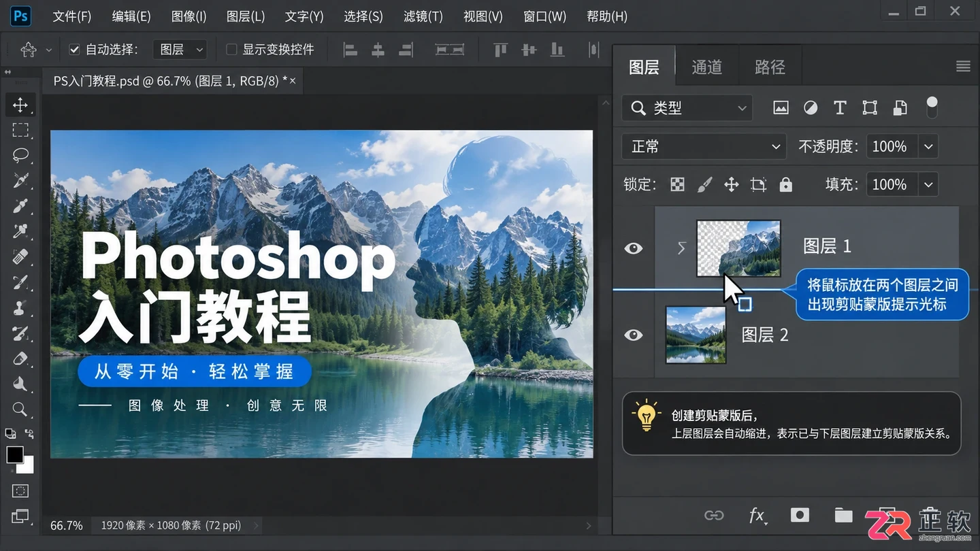Add a layer mask

[x=800, y=515]
